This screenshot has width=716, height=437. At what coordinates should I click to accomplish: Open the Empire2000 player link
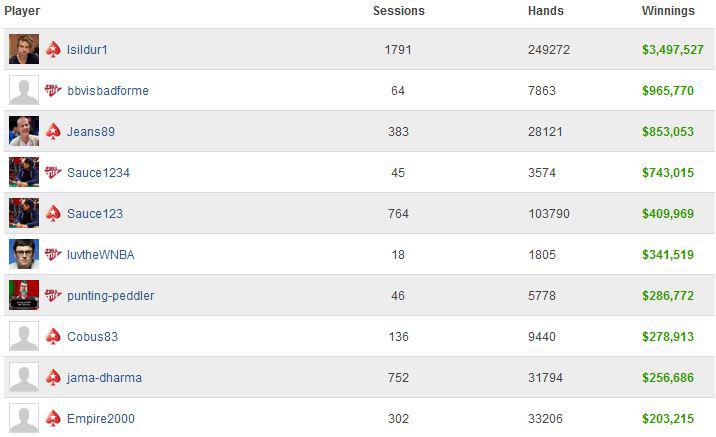(x=101, y=418)
